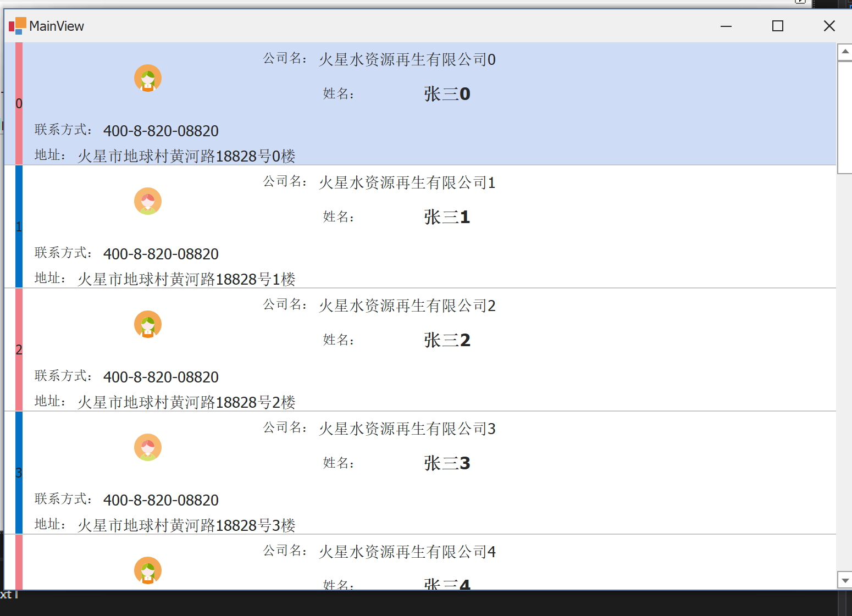
Task: Click 张三1's avatar icon
Action: click(x=147, y=201)
